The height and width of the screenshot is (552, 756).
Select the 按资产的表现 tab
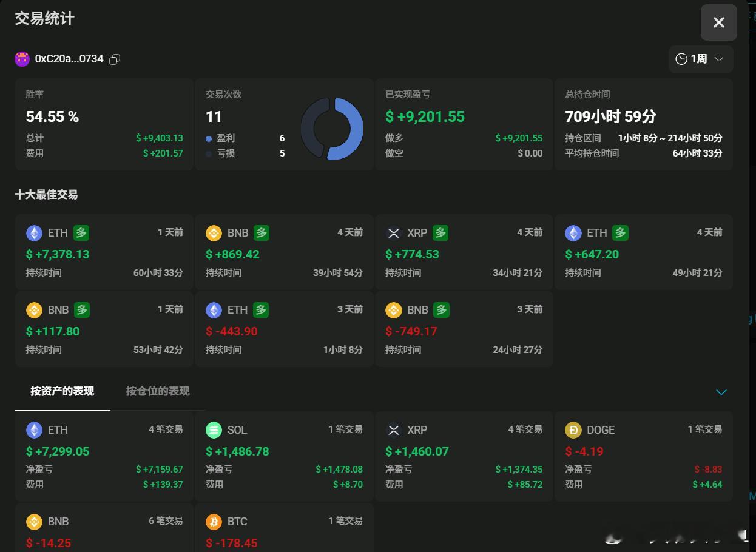[x=62, y=391]
